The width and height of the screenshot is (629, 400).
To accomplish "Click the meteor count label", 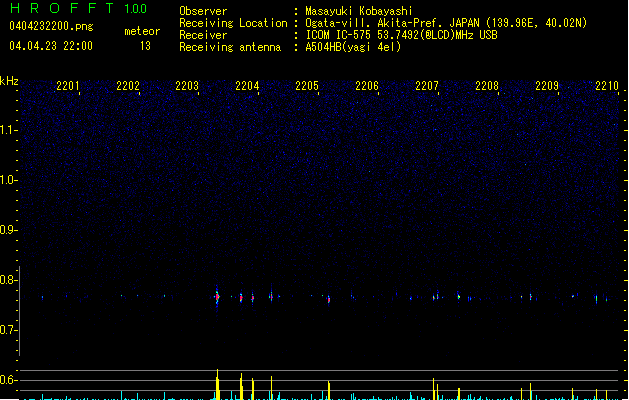I will click(142, 31).
